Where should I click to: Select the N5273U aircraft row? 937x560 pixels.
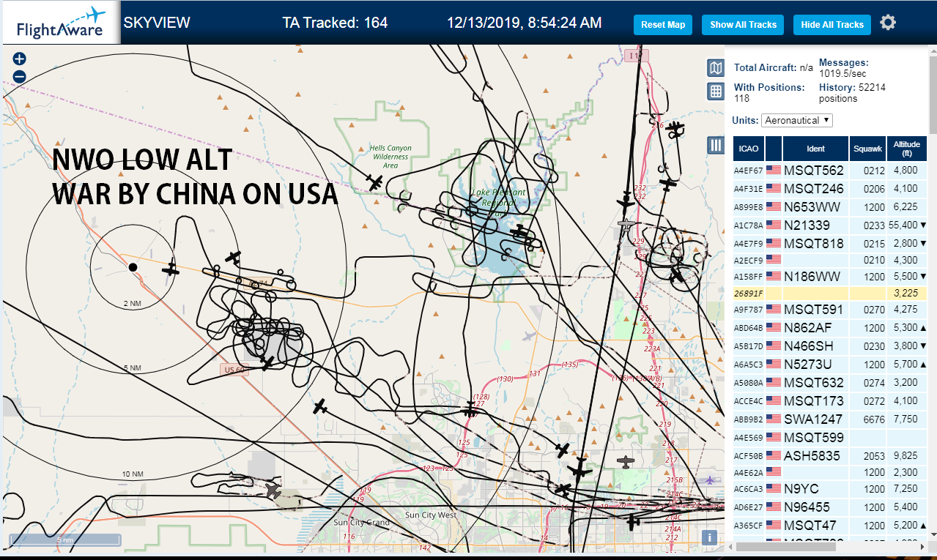[x=831, y=365]
